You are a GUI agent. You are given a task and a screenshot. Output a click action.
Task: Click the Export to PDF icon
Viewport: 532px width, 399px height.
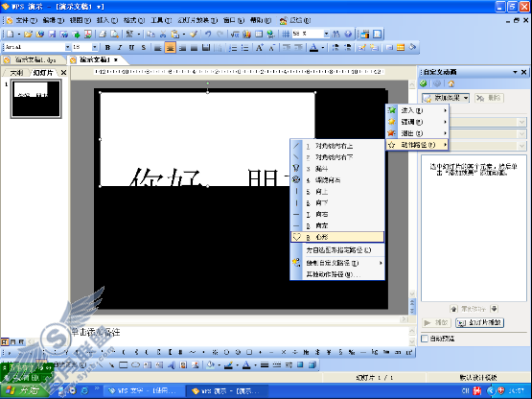point(88,34)
